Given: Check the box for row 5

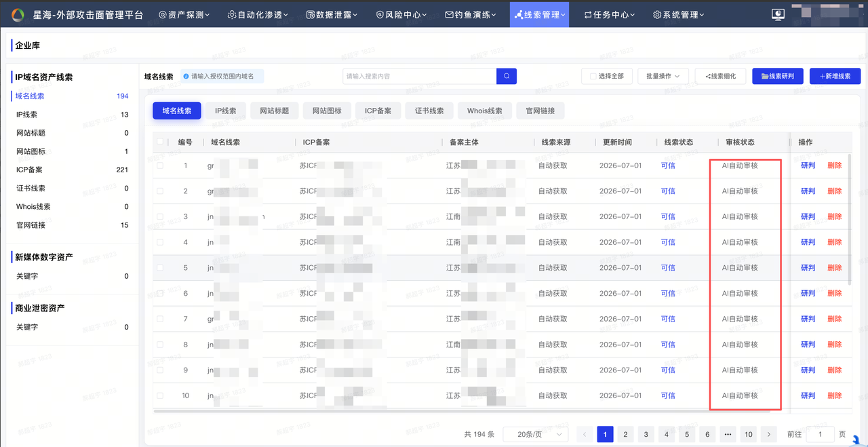Looking at the screenshot, I should (x=160, y=268).
